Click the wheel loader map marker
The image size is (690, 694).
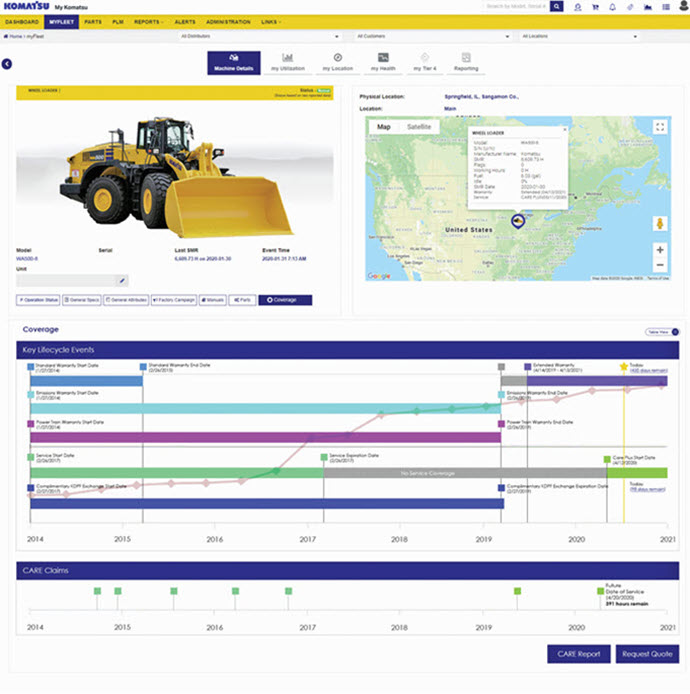517,221
